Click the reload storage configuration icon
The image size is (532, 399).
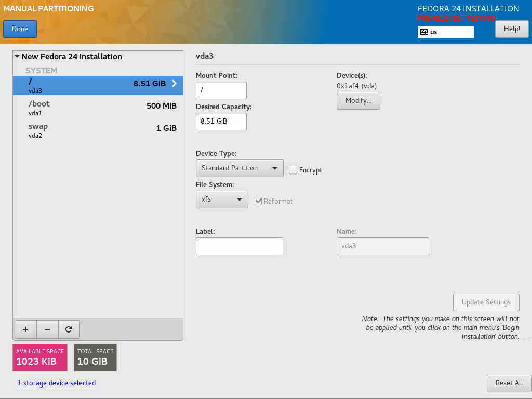(69, 329)
